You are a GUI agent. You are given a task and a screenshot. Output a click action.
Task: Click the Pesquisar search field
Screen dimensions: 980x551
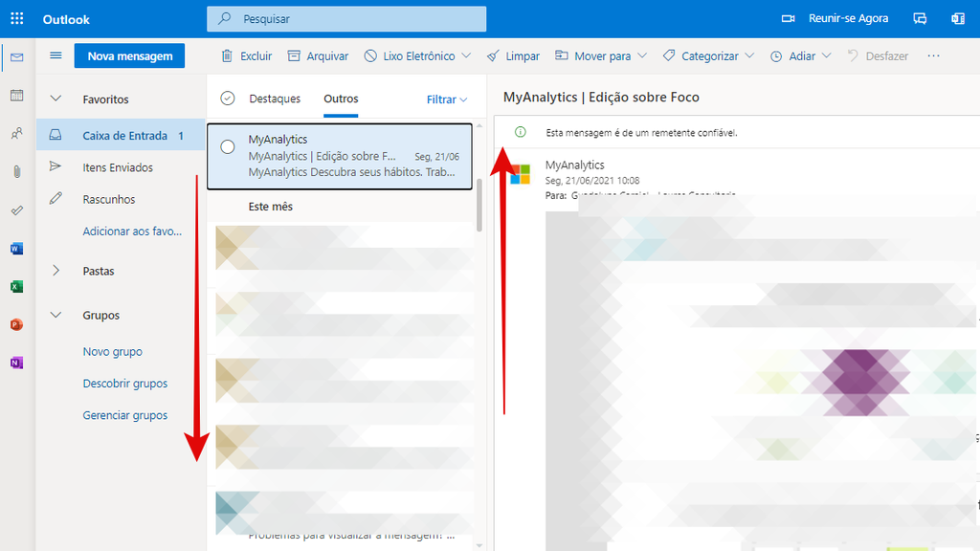346,19
